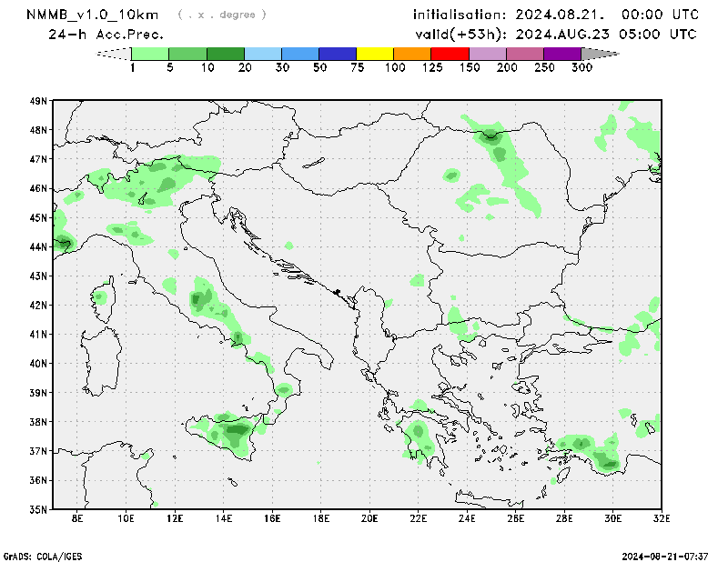Select the dark green 10–20 legend swatch
This screenshot has height=562, width=728.
tap(226, 54)
